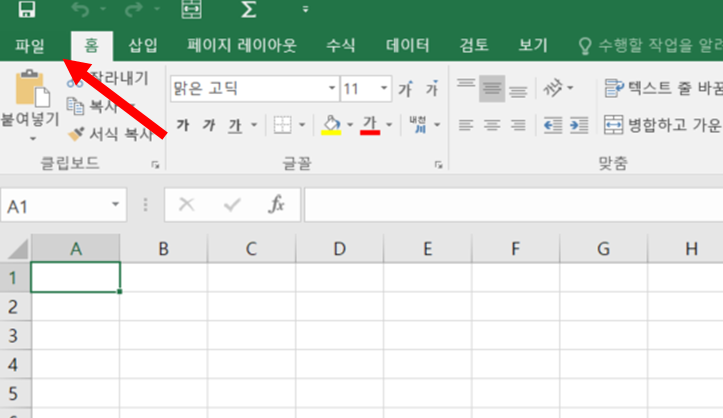Open the font size dropdown showing 11

384,88
